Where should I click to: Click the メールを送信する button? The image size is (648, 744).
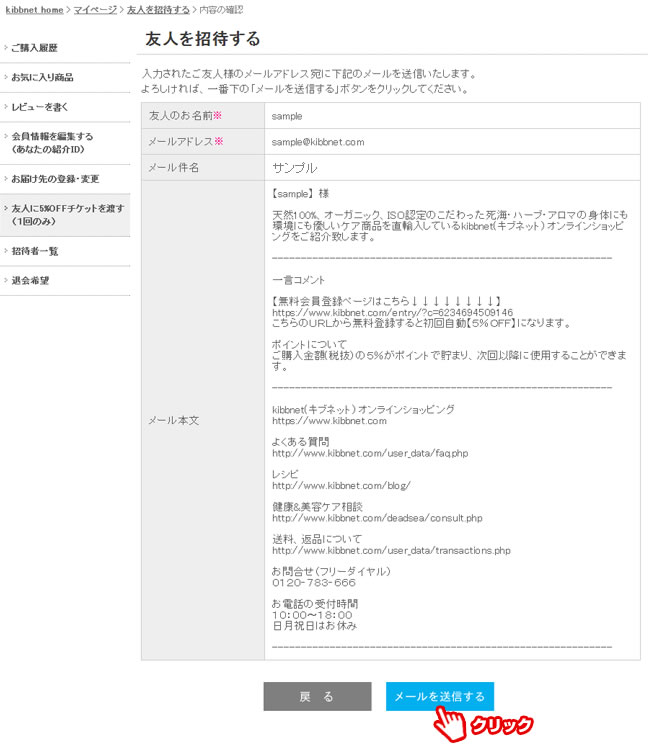click(440, 696)
